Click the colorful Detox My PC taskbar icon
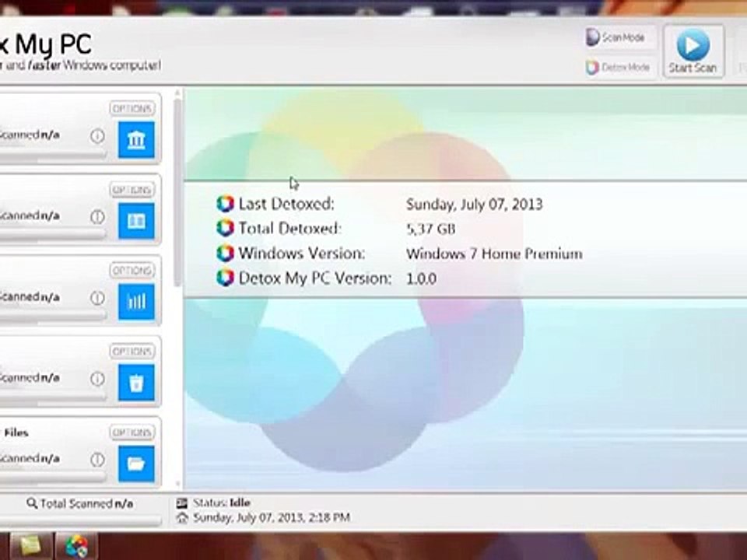 coord(77,546)
